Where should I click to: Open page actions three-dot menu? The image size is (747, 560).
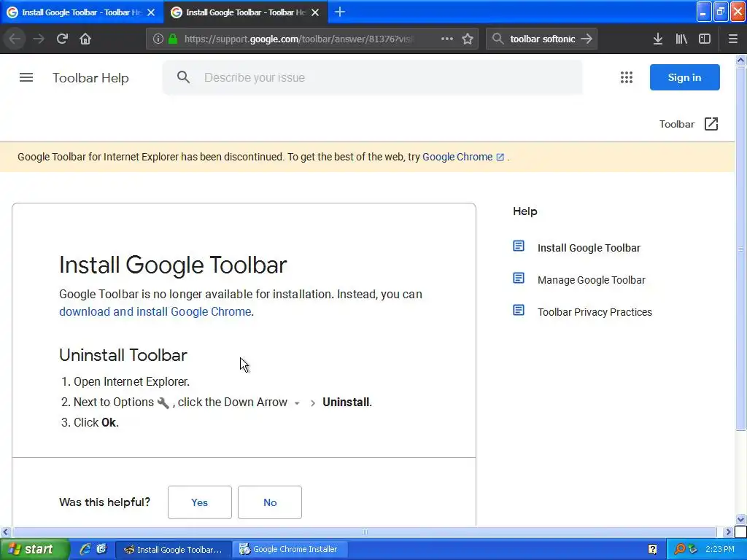tap(447, 39)
